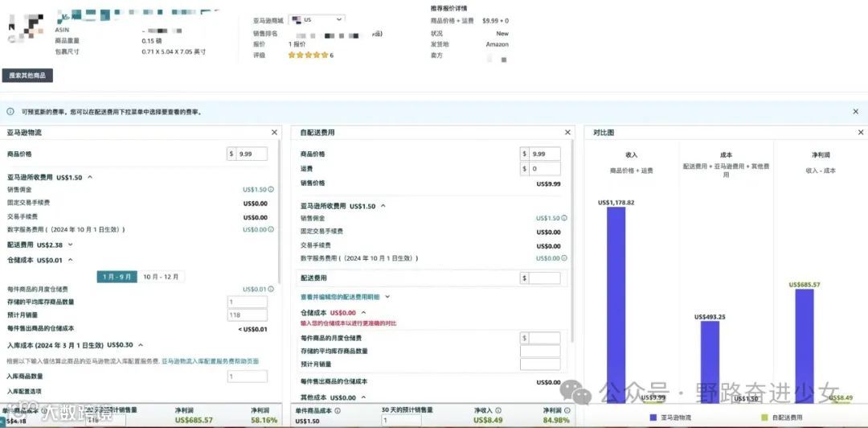Click the 亚马逊物流 legend color square
This screenshot has width=868, height=428.
click(x=653, y=418)
